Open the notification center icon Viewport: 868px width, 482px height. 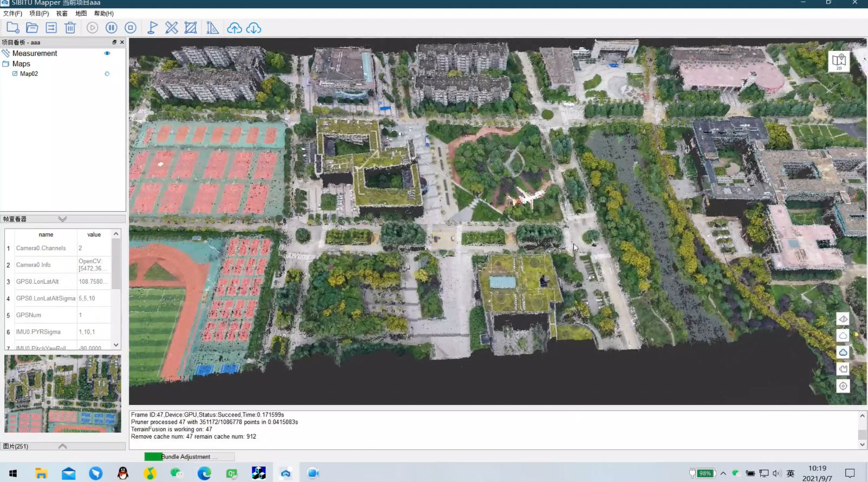(850, 473)
